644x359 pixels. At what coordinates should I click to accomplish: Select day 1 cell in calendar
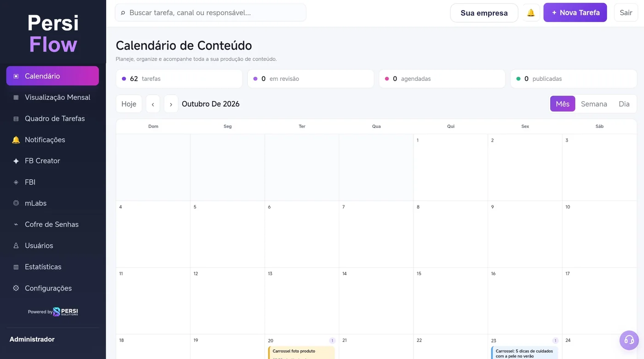click(x=451, y=167)
